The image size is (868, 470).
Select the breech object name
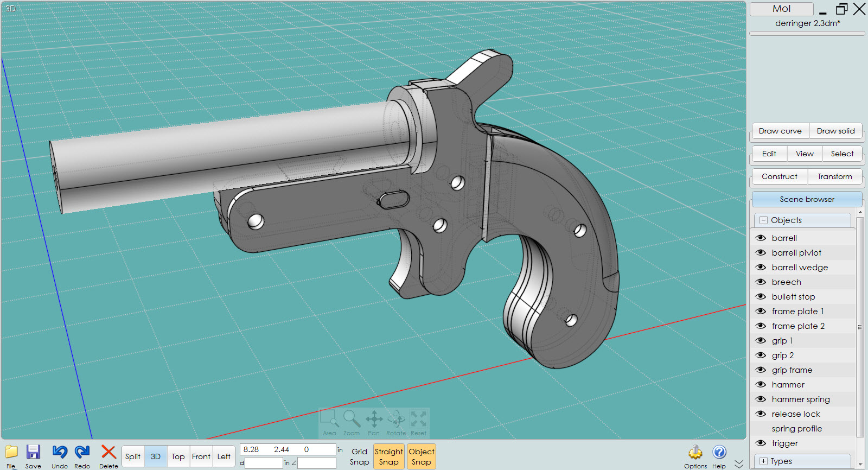click(787, 282)
